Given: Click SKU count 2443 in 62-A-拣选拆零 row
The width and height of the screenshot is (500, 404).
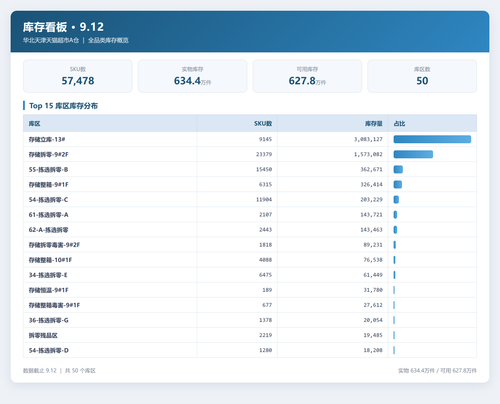Looking at the screenshot, I should (x=265, y=230).
